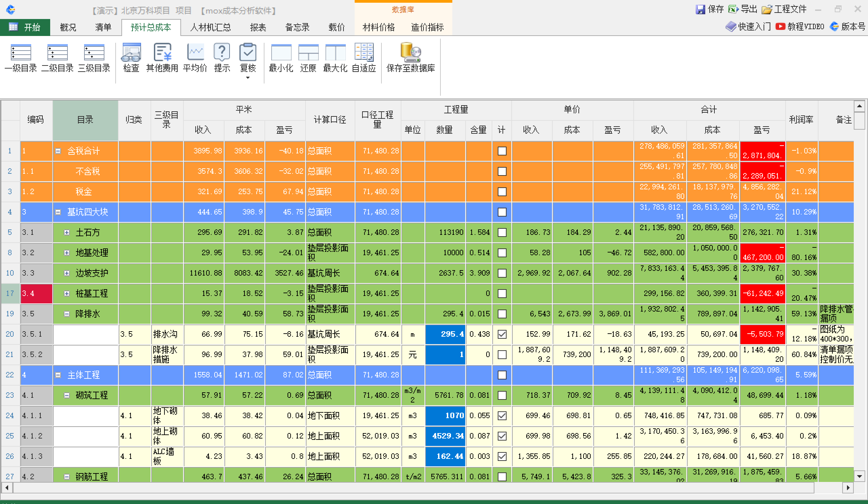The image size is (868, 504).
Task: Open the 开始 start menu tab
Action: [25, 27]
